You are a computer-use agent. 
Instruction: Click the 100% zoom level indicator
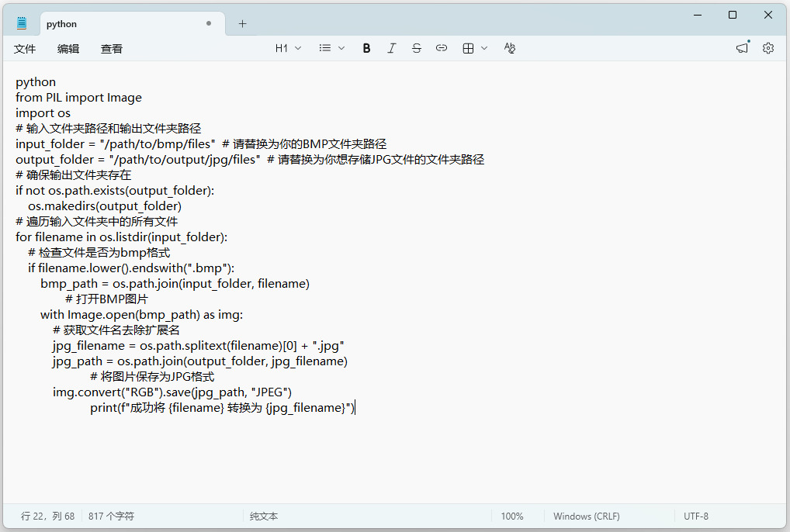point(512,516)
